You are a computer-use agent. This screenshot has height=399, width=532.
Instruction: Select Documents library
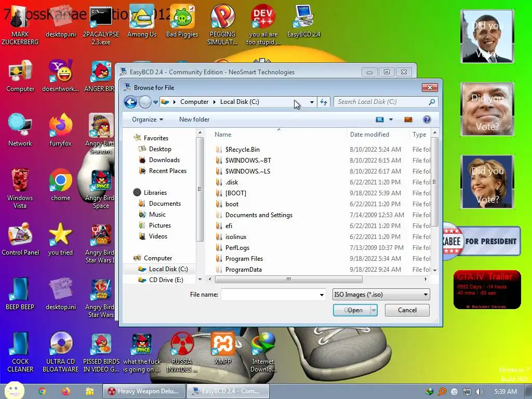165,204
